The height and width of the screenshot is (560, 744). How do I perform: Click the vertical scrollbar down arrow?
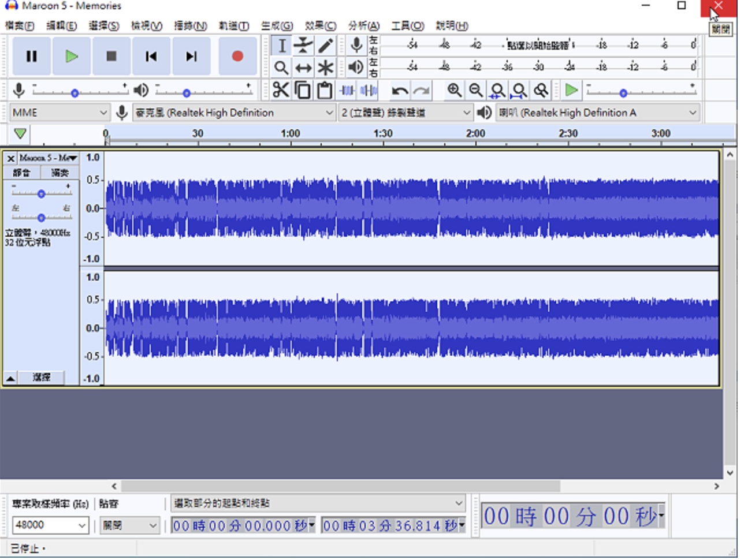(730, 475)
